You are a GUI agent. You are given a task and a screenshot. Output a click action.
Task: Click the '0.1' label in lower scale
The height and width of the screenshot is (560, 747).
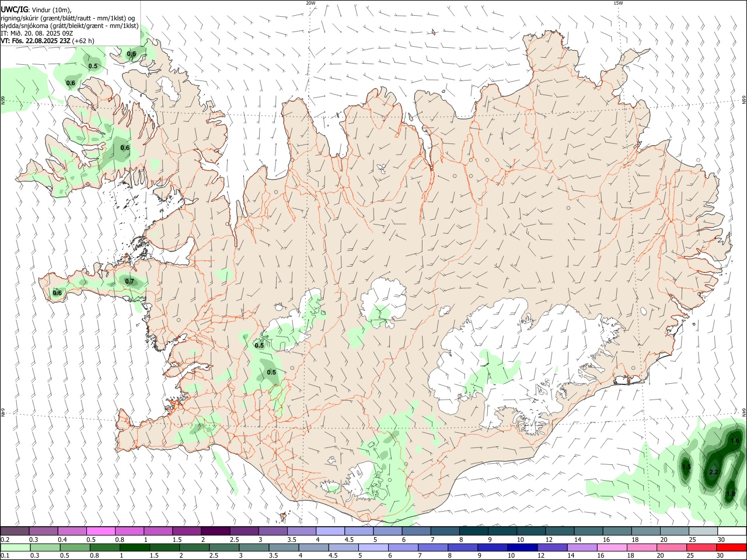(5, 556)
